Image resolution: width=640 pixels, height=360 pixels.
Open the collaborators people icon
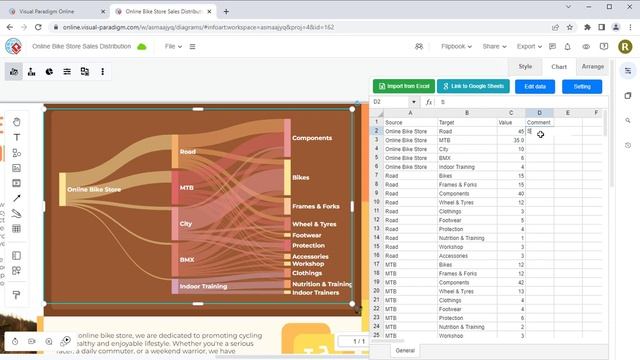coord(419,47)
